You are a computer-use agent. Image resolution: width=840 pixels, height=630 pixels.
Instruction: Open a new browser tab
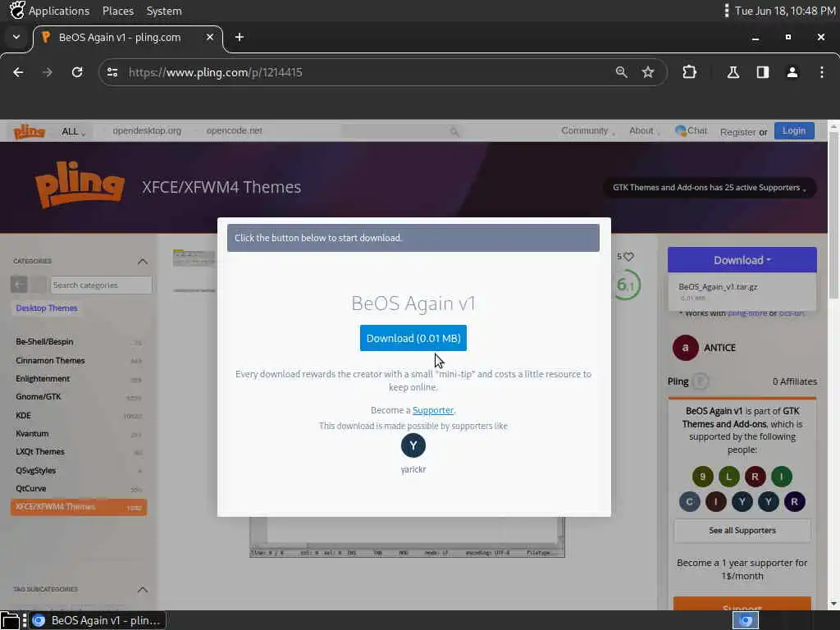pos(240,37)
